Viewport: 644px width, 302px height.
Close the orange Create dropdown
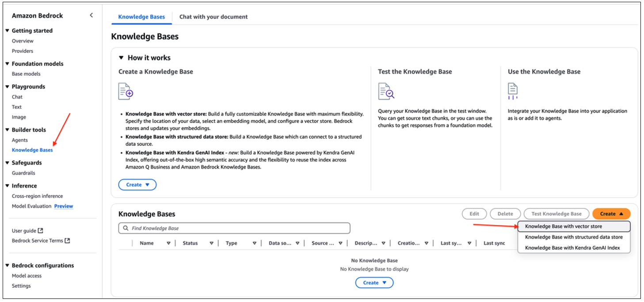(611, 214)
